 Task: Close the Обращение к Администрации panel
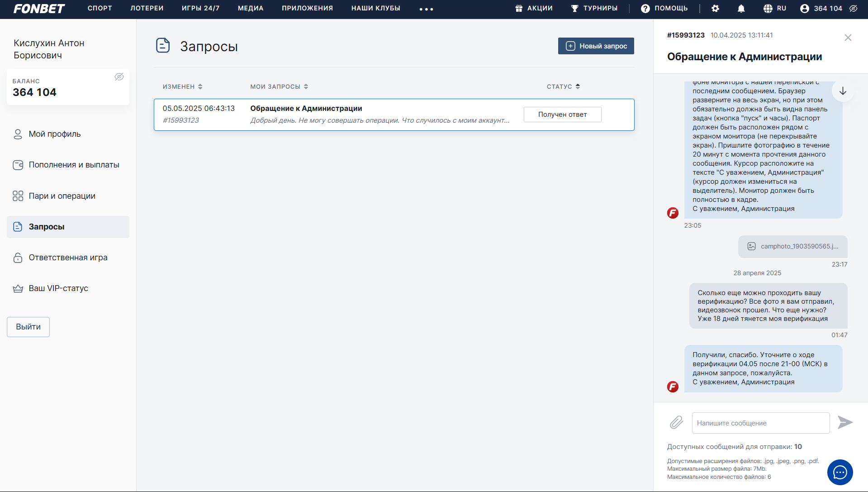tap(848, 38)
